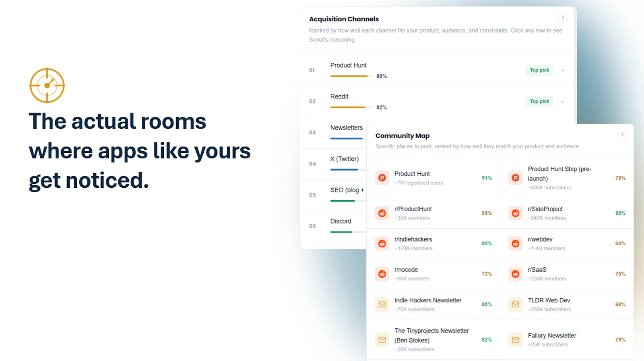
Task: Click the ~340K members text
Action: click(x=547, y=218)
